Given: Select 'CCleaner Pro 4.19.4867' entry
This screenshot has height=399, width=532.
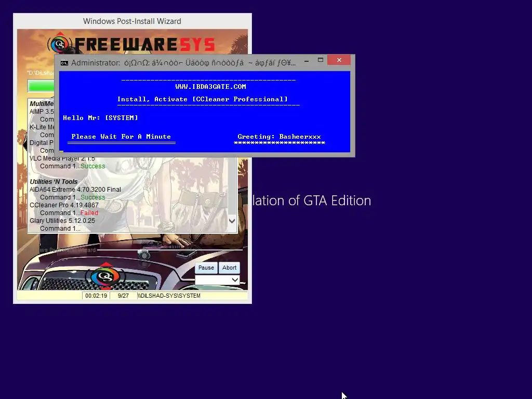Looking at the screenshot, I should [x=64, y=205].
